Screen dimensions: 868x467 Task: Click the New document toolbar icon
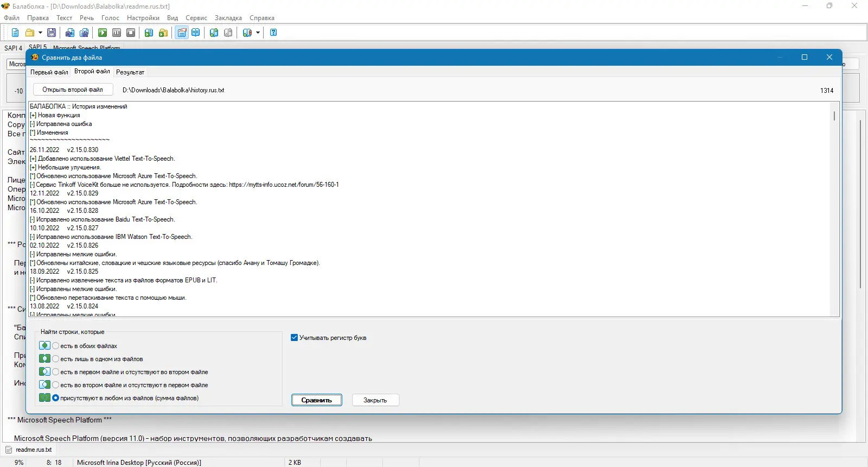coord(15,33)
